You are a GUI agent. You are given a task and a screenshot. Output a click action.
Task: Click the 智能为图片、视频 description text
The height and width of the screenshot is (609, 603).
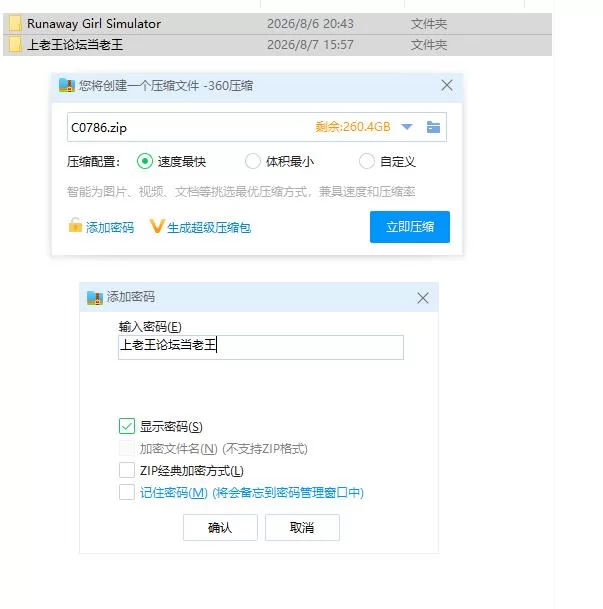[241, 191]
